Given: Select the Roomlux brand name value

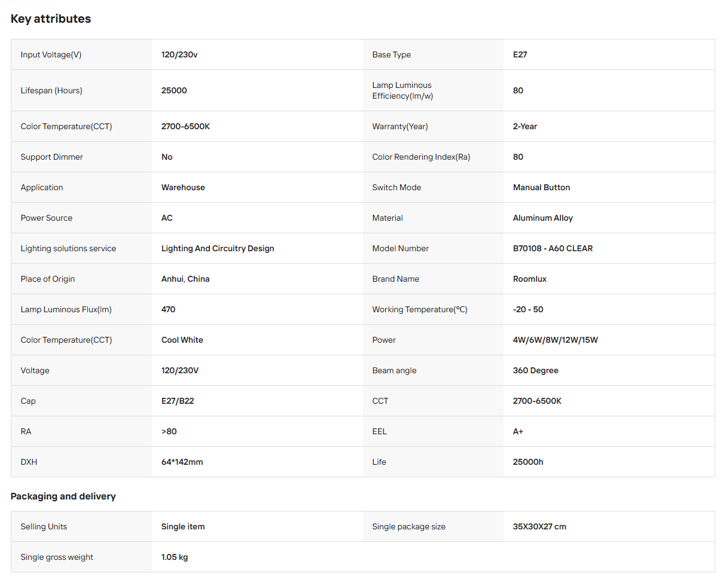Looking at the screenshot, I should (x=530, y=279).
